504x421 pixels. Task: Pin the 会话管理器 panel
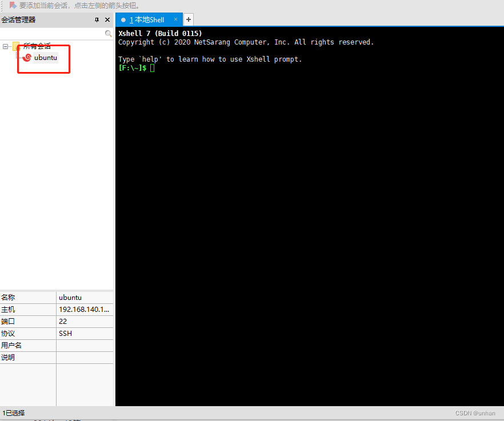(97, 20)
